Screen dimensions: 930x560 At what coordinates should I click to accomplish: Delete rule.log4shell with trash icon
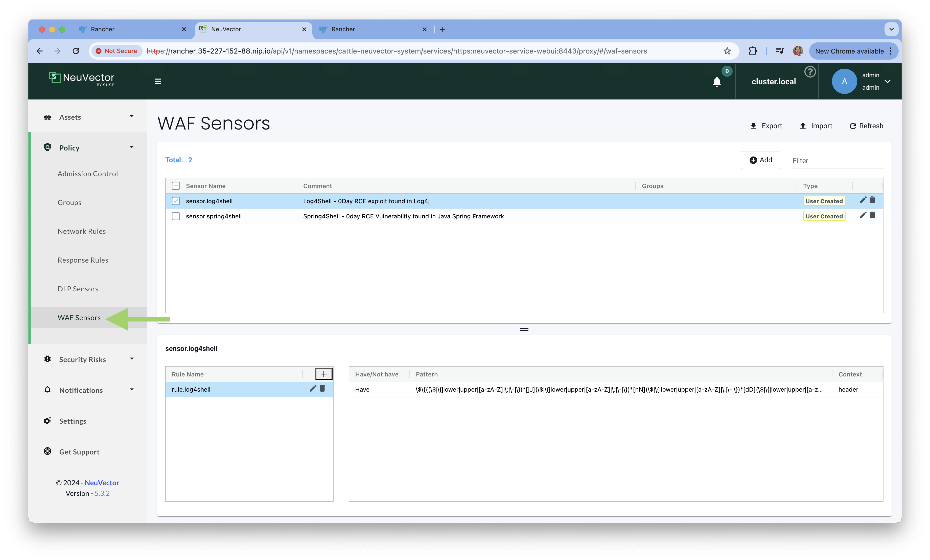pyautogui.click(x=322, y=388)
